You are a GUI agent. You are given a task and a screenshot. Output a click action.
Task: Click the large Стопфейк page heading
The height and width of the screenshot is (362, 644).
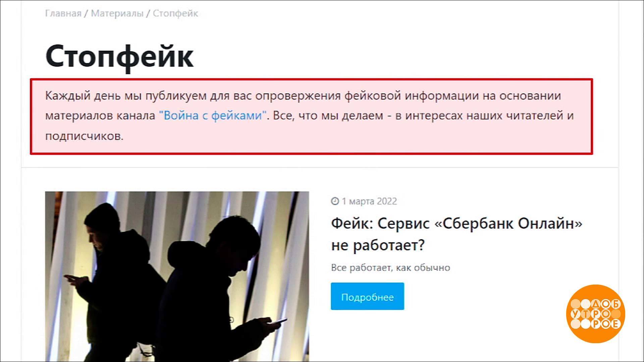coord(119,56)
